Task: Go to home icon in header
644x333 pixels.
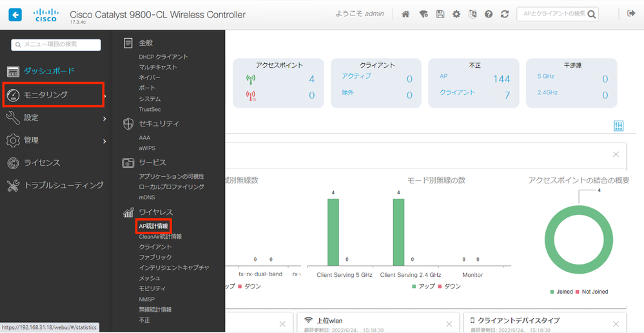Action: (x=405, y=14)
